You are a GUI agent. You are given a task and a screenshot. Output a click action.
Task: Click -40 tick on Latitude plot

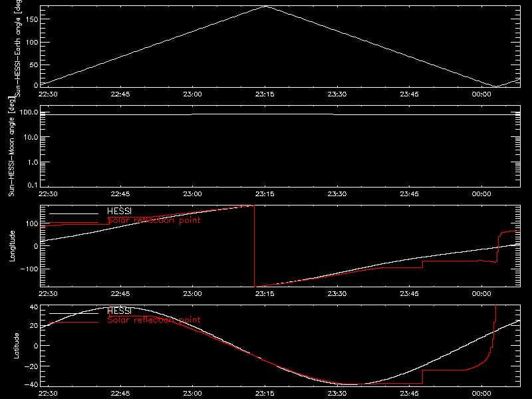coord(31,385)
